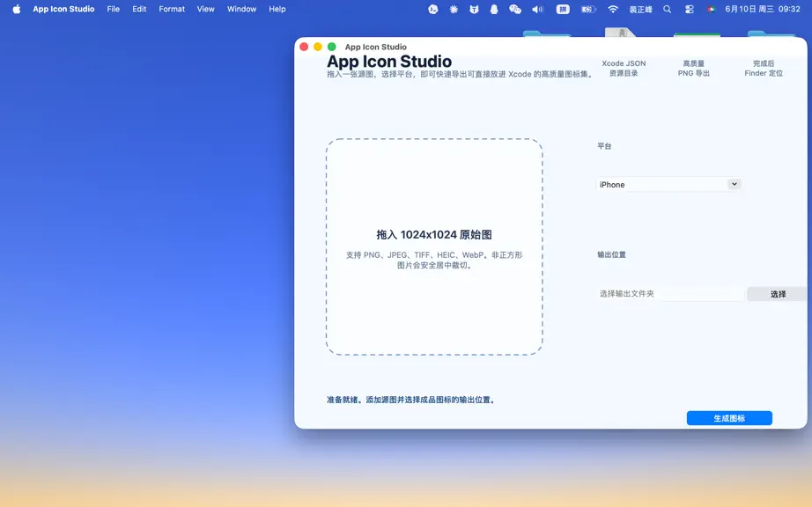Open the Edit menu
This screenshot has width=812, height=507.
(139, 9)
